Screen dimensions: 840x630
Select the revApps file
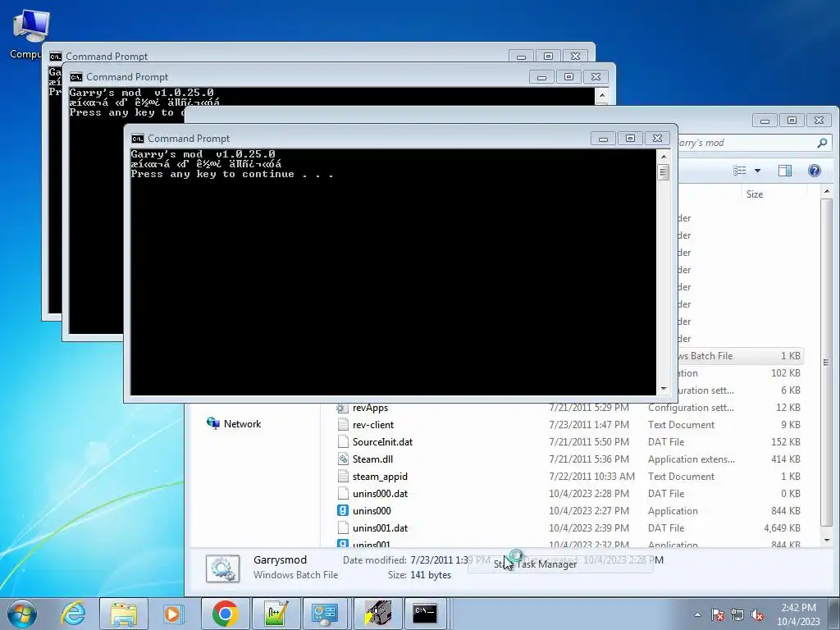pos(370,408)
